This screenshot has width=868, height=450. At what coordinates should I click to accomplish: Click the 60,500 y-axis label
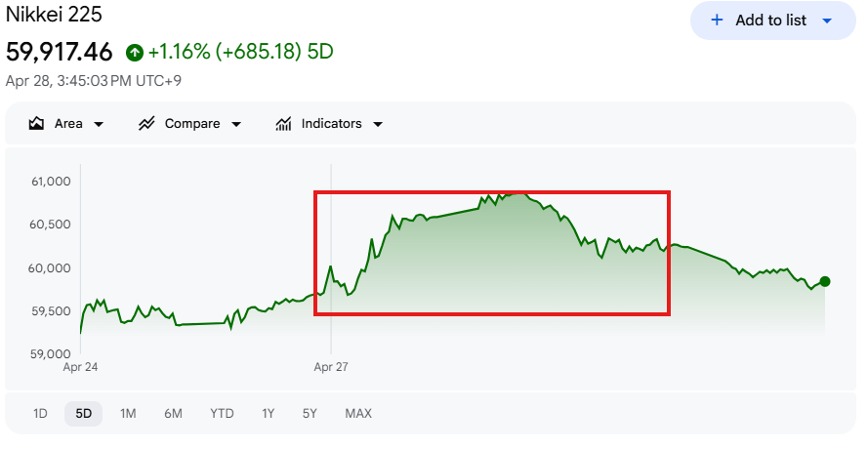click(x=50, y=225)
